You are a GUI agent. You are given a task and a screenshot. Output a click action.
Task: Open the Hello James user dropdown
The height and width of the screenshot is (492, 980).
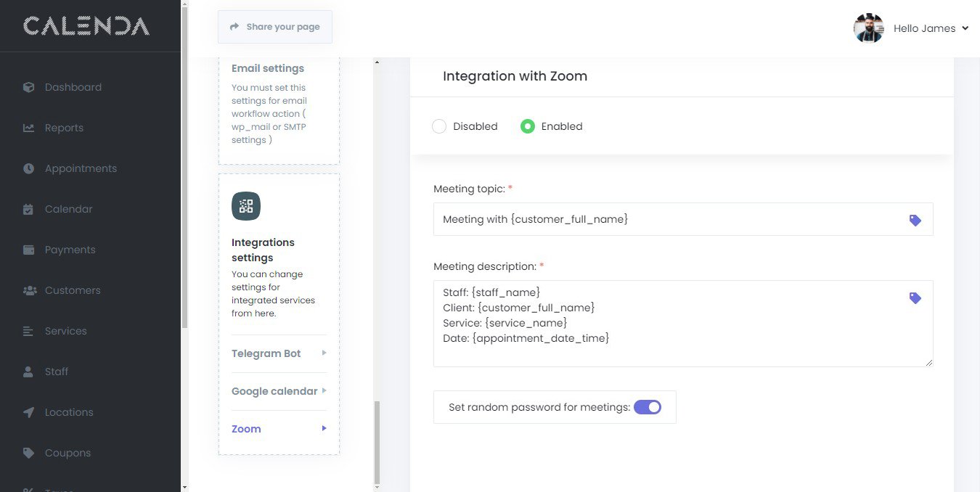pos(931,28)
